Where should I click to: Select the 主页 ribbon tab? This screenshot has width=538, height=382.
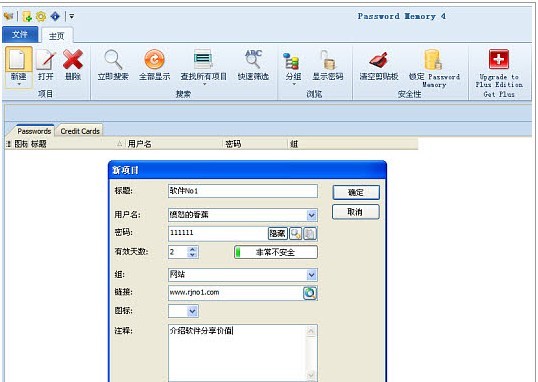[x=57, y=35]
